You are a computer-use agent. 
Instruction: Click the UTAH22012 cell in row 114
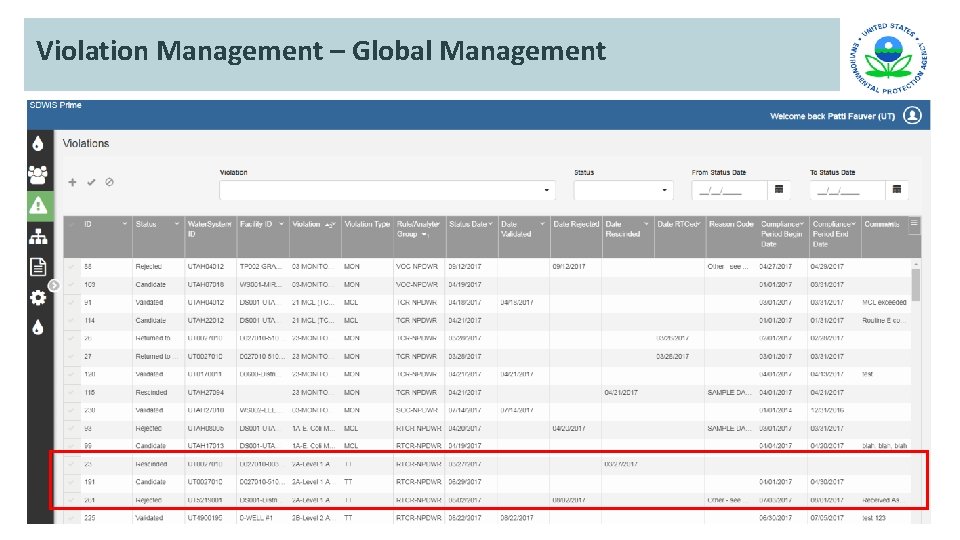[206, 320]
